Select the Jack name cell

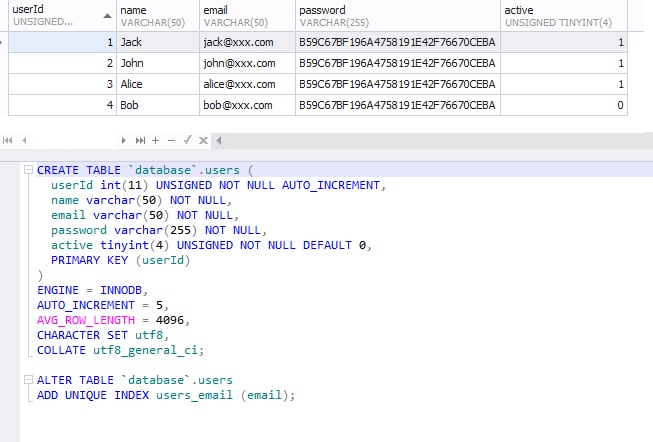coord(158,42)
